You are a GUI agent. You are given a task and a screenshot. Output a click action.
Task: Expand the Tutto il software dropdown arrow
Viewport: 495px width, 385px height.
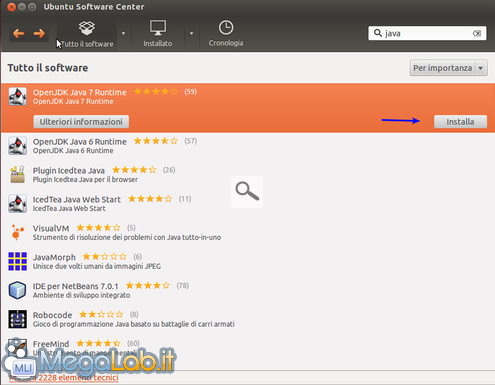coord(123,33)
